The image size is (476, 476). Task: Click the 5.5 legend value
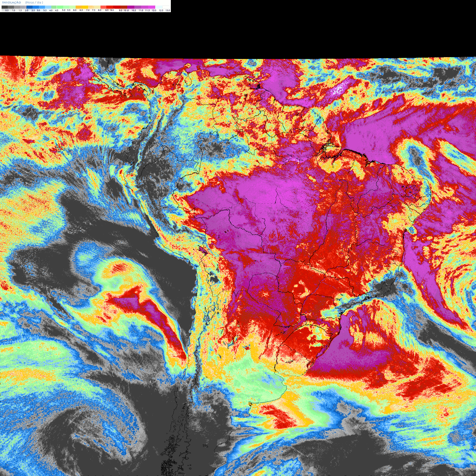(x=69, y=10)
